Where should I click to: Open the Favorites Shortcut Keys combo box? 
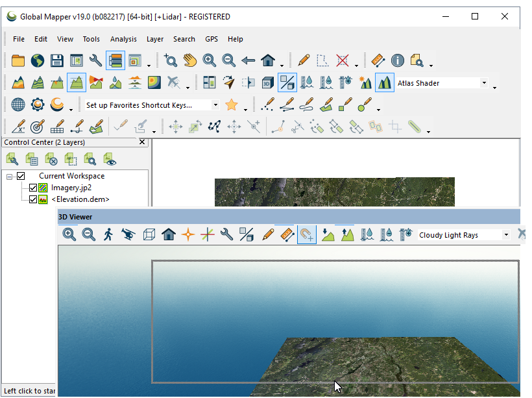tap(215, 105)
